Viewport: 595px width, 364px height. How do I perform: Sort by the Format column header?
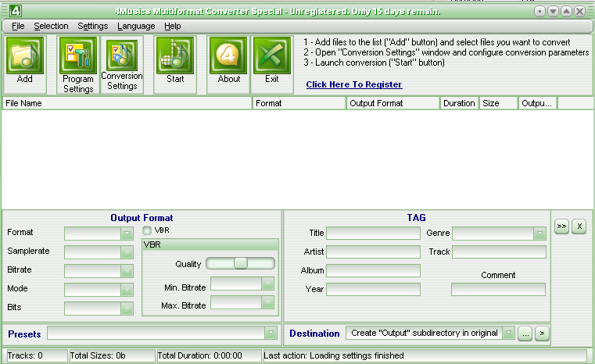pos(299,103)
